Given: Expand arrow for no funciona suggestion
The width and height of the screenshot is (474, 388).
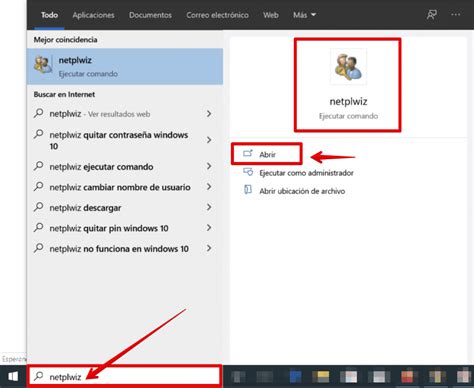Looking at the screenshot, I should point(209,248).
